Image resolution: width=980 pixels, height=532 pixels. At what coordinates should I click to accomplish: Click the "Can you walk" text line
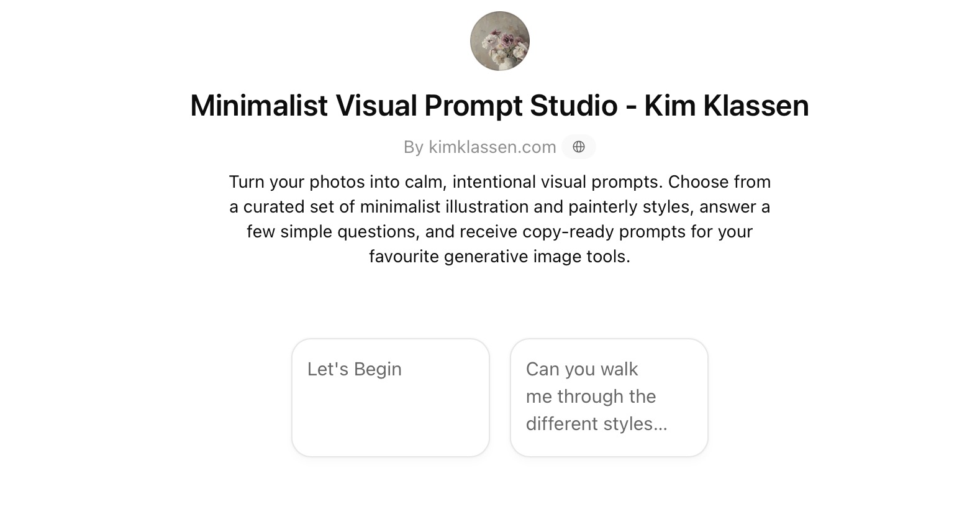pyautogui.click(x=582, y=369)
